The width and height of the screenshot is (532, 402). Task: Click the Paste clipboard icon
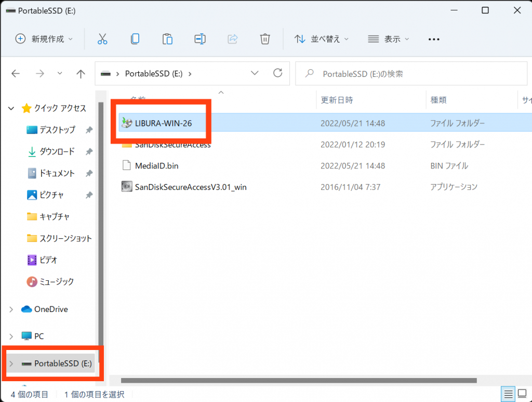coord(167,39)
